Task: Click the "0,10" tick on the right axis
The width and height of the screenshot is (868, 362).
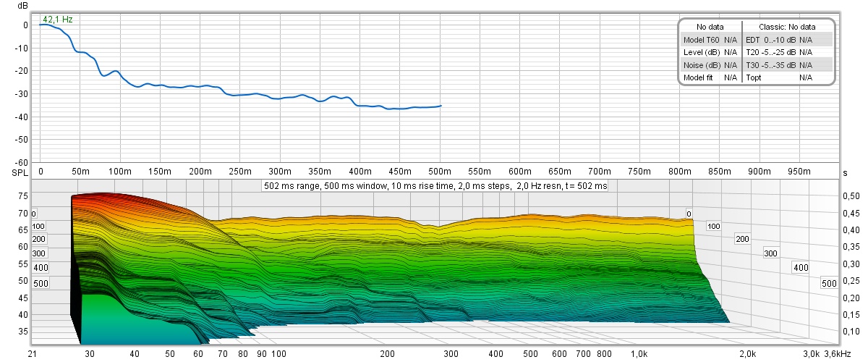Action: click(x=851, y=331)
